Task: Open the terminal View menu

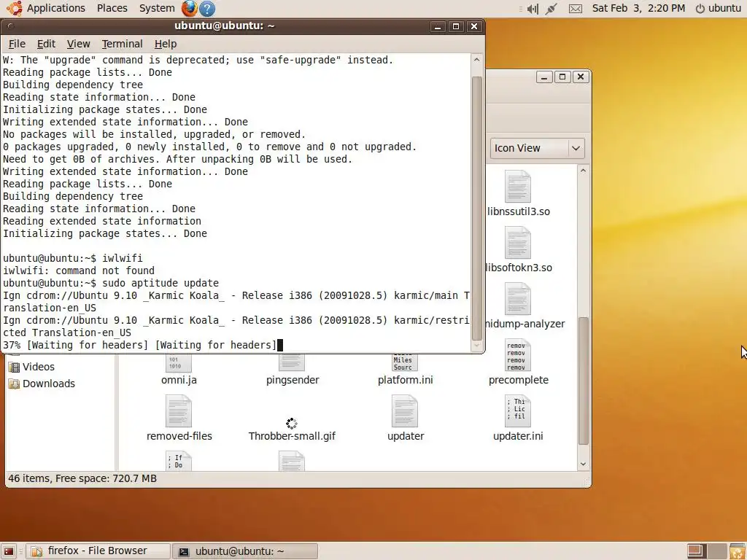Action: click(x=79, y=44)
